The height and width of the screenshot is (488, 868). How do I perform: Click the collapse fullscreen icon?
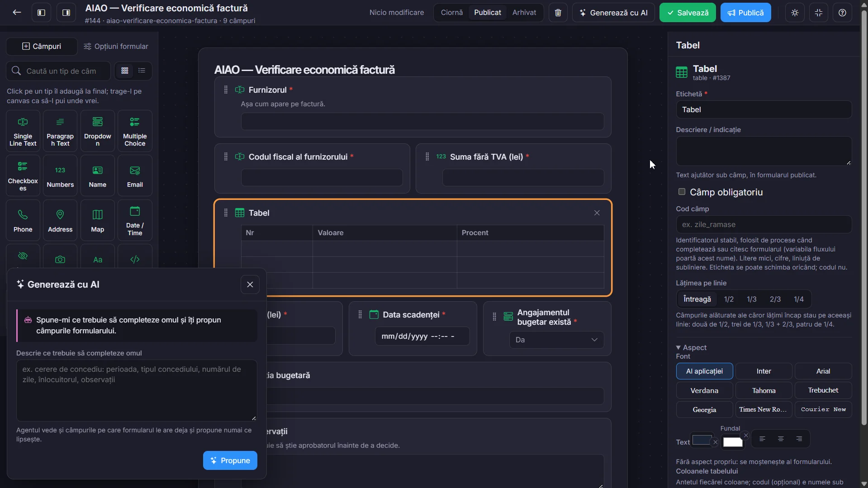pos(819,13)
